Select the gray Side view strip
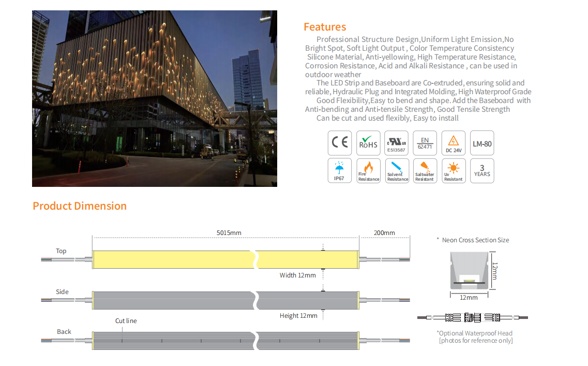Image resolution: width=588 pixels, height=366 pixels. coord(171,300)
